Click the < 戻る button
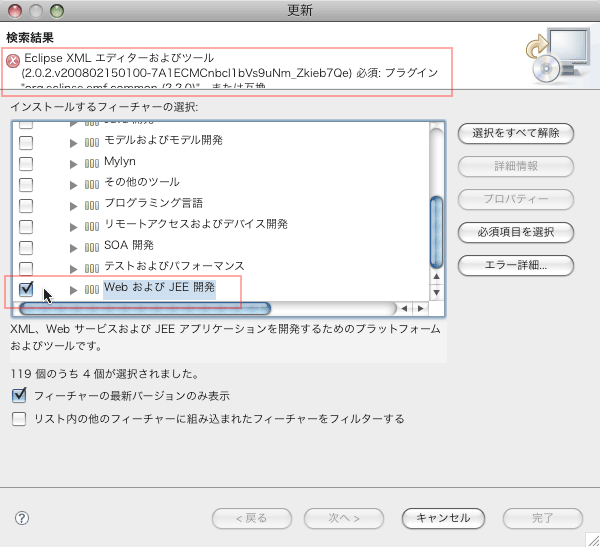This screenshot has height=547, width=600. 252,518
